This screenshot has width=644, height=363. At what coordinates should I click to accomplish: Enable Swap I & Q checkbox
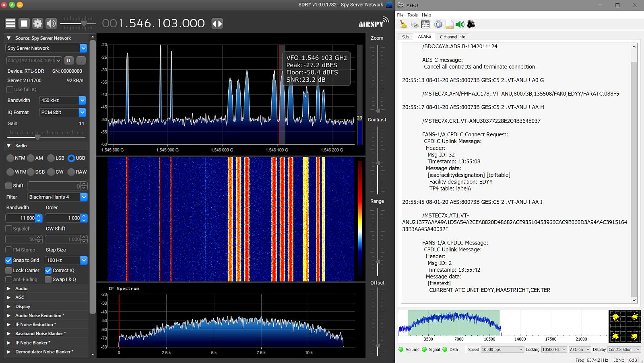[x=48, y=279]
